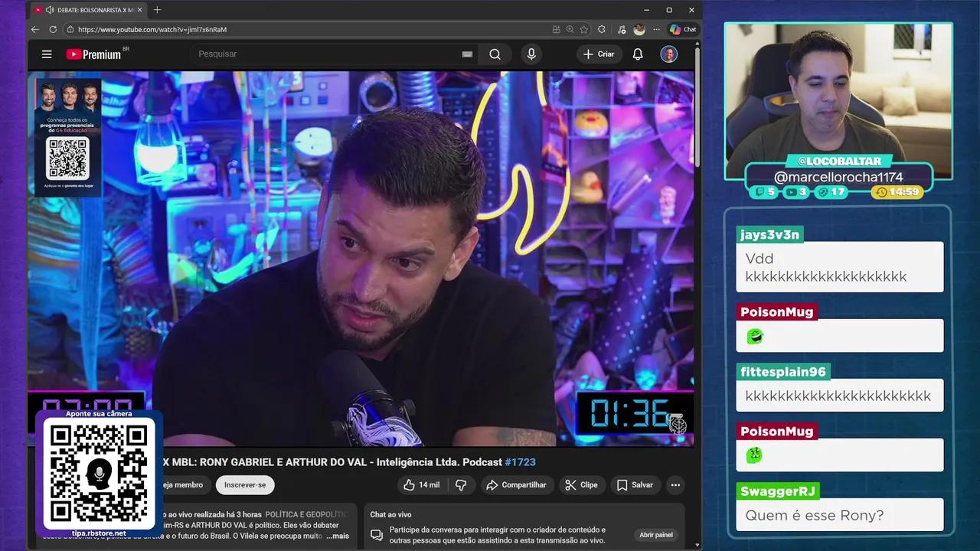Viewport: 980px width, 551px height.
Task: Click Abrir painel to open live chat
Action: coord(656,535)
